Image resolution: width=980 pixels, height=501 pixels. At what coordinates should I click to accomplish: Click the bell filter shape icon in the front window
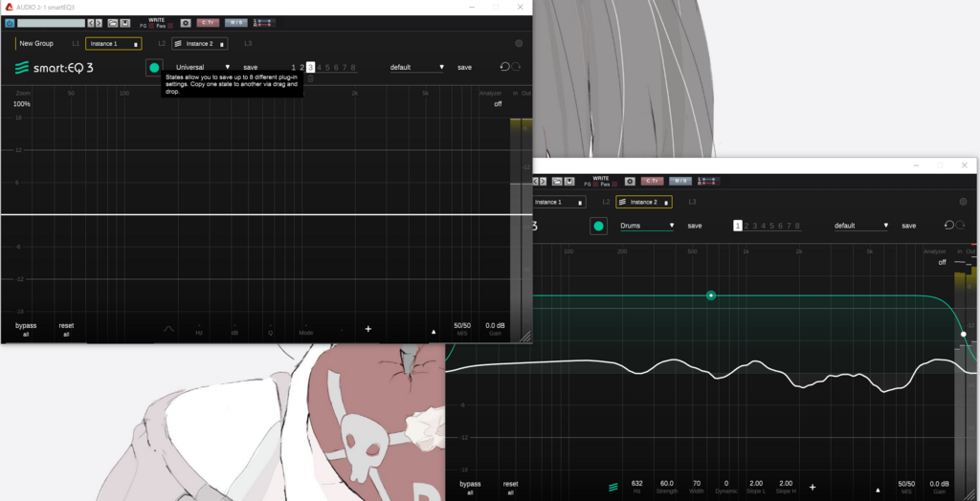[x=168, y=329]
